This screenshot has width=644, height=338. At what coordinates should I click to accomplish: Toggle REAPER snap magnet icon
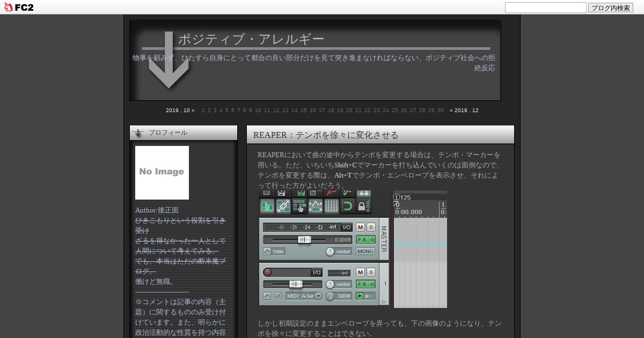[347, 206]
